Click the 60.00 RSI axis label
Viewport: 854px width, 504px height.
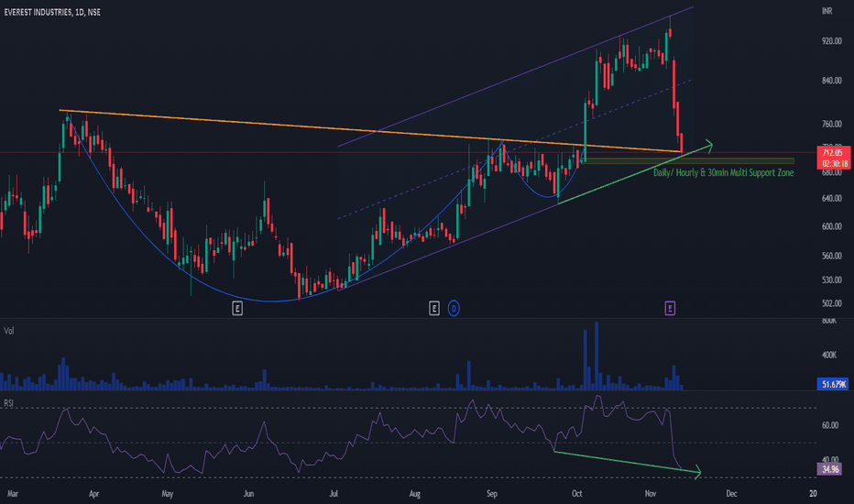pyautogui.click(x=829, y=425)
